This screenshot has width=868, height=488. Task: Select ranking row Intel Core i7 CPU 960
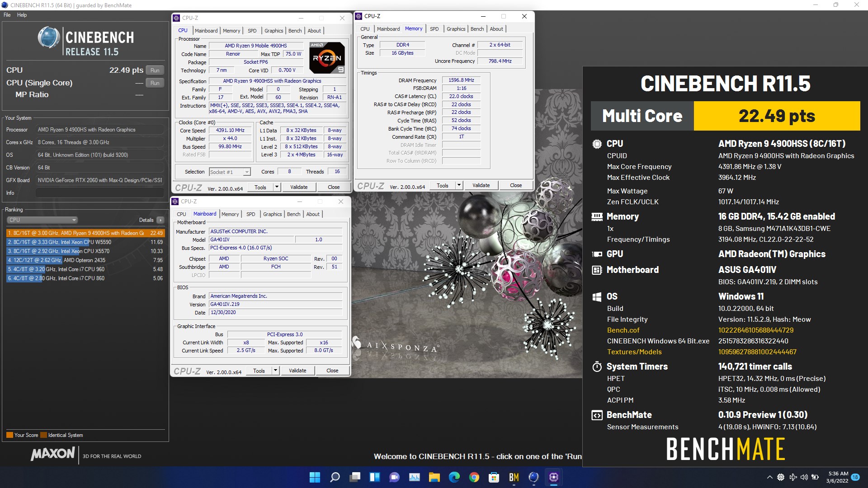tap(85, 269)
